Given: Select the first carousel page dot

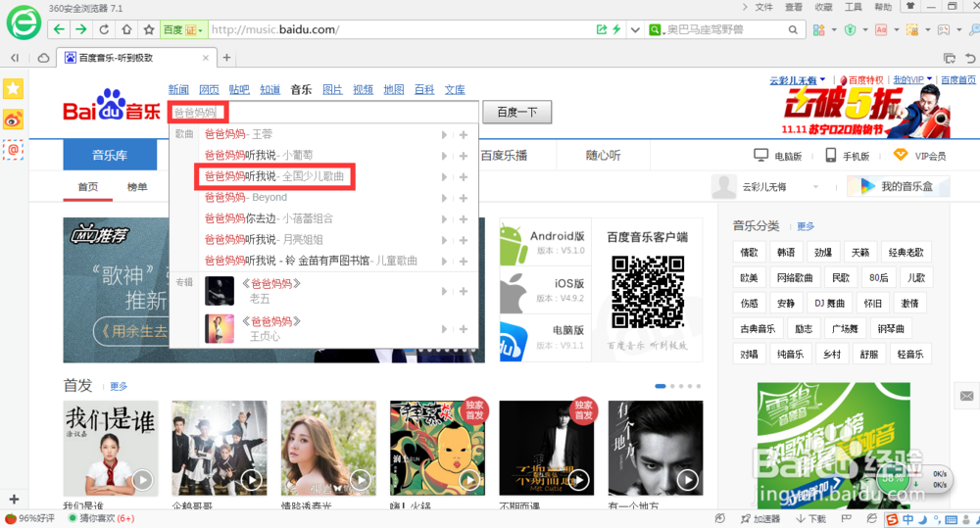Looking at the screenshot, I should (x=660, y=386).
